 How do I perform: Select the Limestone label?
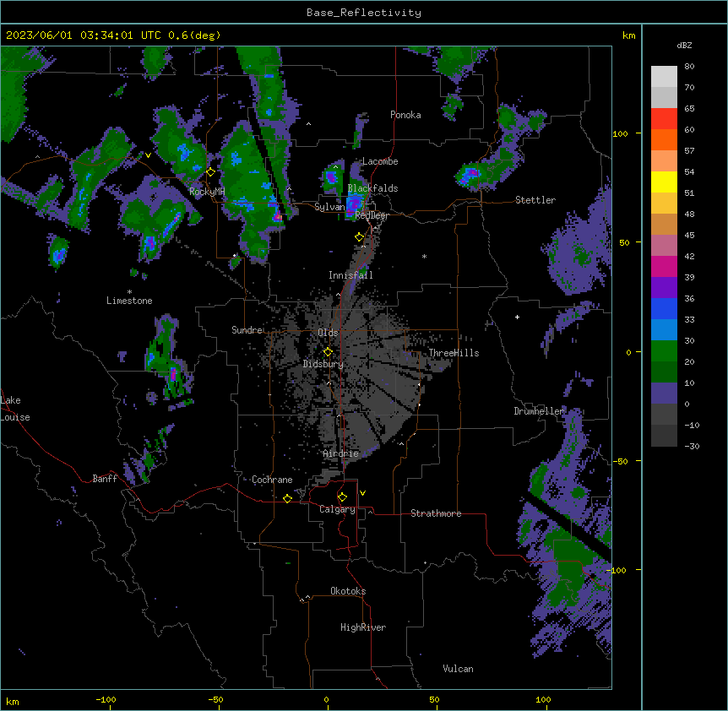(x=129, y=301)
